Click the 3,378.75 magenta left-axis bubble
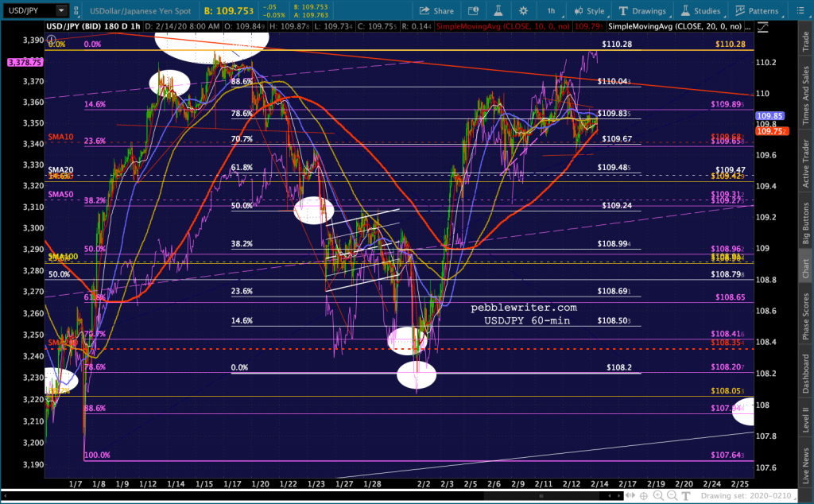The image size is (814, 504). tap(25, 62)
